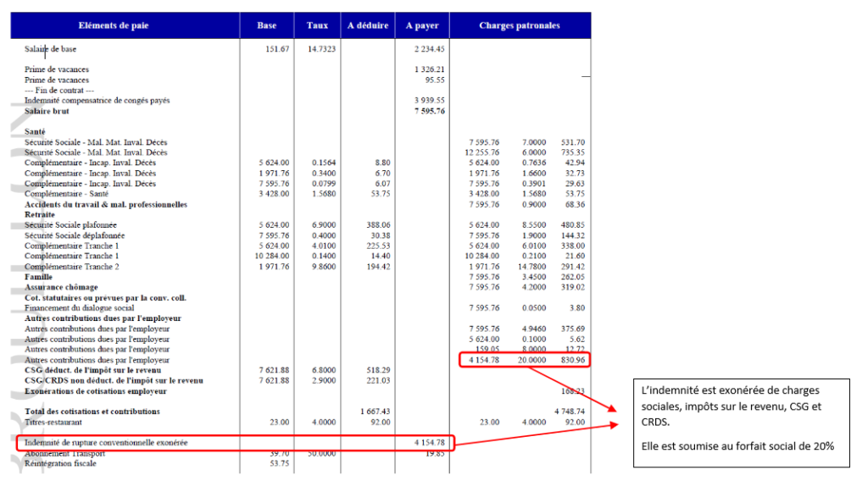The image size is (868, 492).
Task: Select "CSG/CRDS non déduct." row label
Action: pos(114,381)
